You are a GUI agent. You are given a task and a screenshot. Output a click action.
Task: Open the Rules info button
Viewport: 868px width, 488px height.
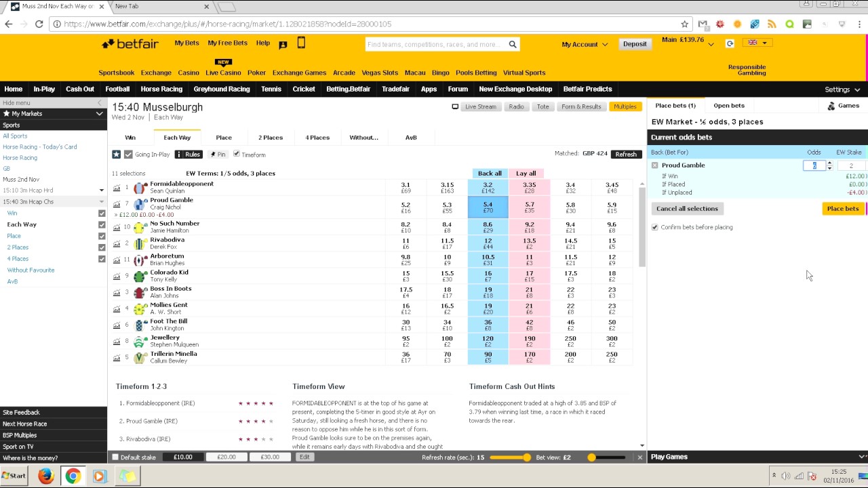[189, 155]
